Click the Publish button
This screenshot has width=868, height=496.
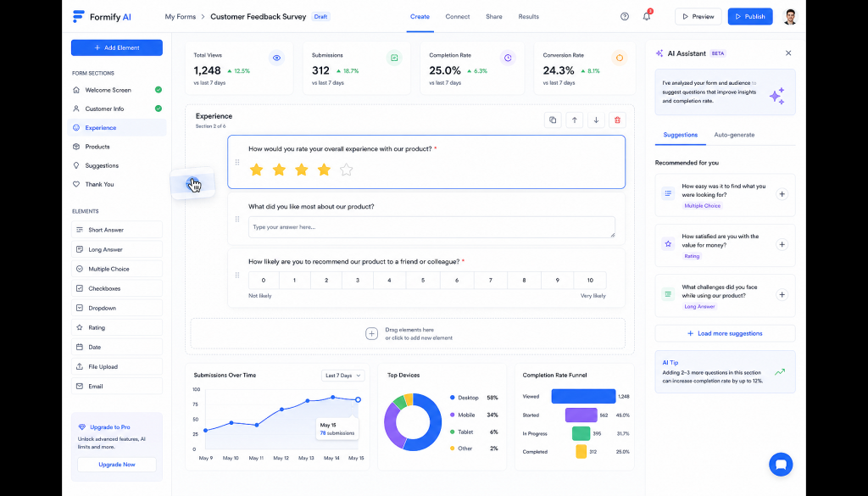coord(749,17)
